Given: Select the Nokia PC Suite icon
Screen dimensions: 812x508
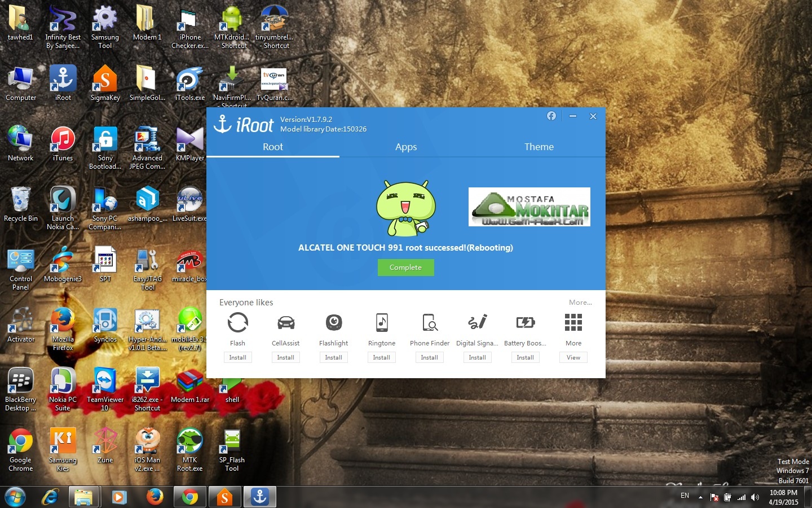Looking at the screenshot, I should point(63,389).
